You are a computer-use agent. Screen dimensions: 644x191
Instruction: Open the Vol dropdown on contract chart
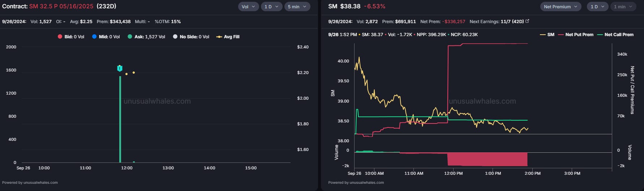coord(248,6)
